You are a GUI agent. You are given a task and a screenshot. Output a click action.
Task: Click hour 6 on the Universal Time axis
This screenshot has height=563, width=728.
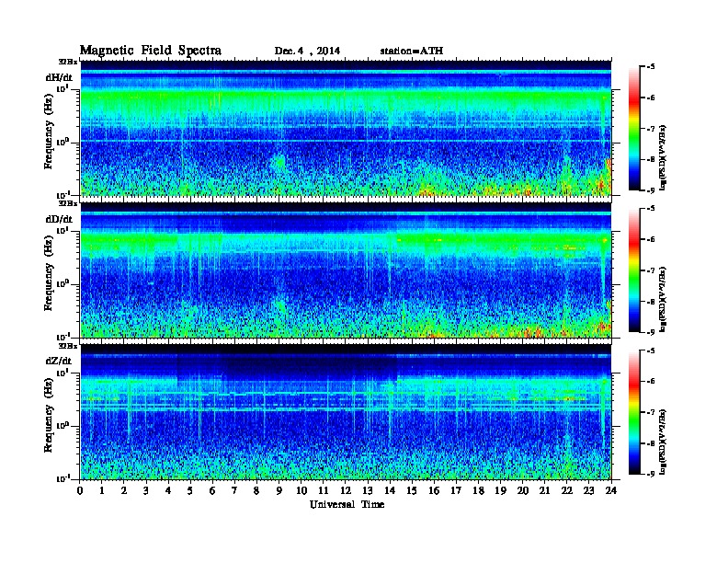click(212, 490)
